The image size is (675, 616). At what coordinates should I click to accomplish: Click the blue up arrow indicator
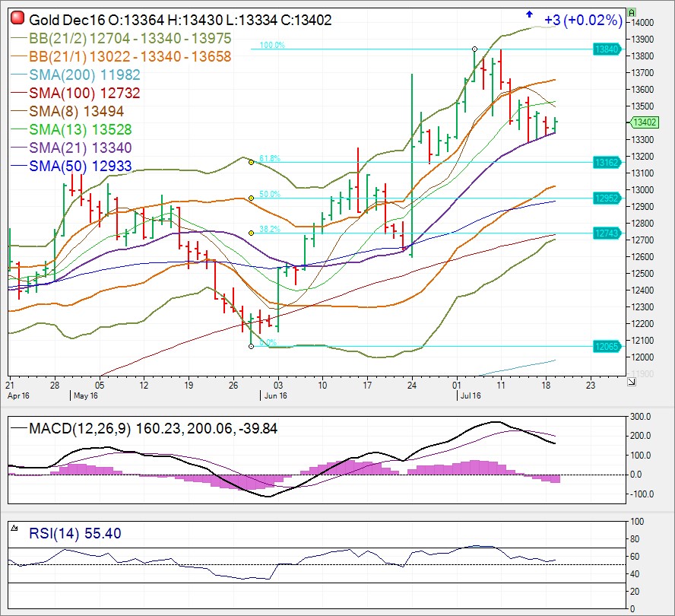pos(529,14)
